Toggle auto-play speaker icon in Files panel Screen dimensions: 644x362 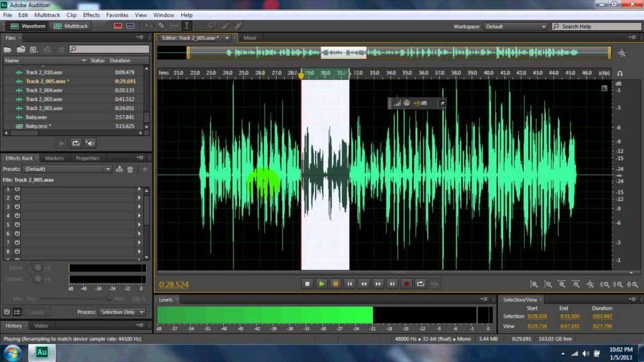(x=90, y=143)
